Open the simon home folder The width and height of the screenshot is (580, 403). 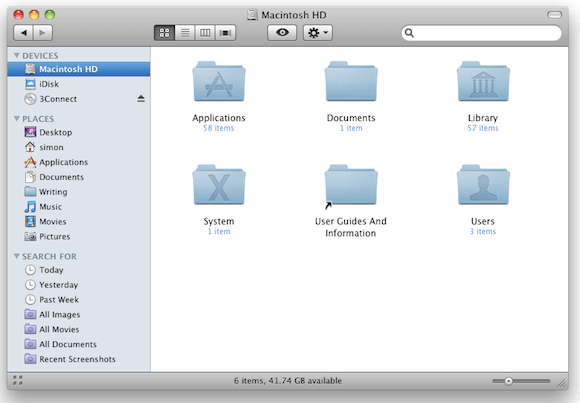[78, 147]
